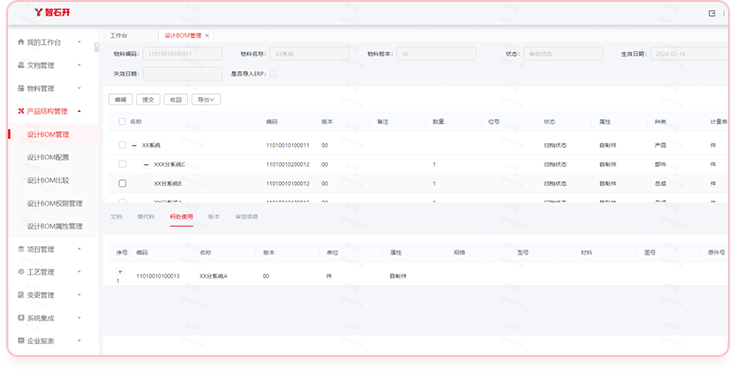This screenshot has height=371, width=736.
Task: Click the 文档管理 sidebar icon
Action: coord(21,65)
